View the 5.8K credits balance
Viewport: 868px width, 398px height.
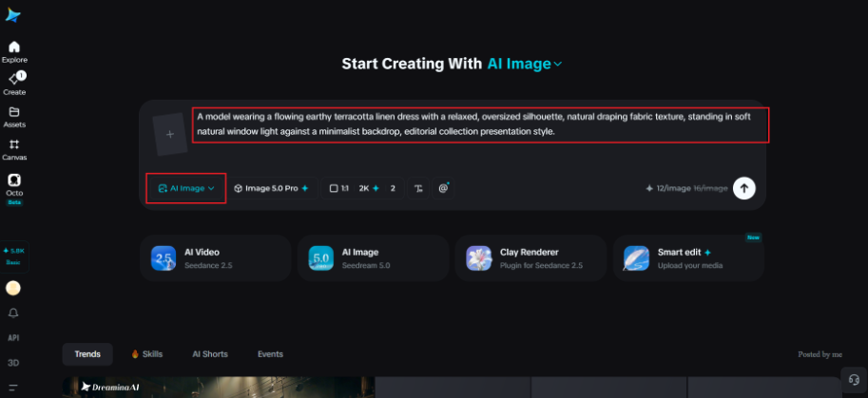(x=14, y=256)
